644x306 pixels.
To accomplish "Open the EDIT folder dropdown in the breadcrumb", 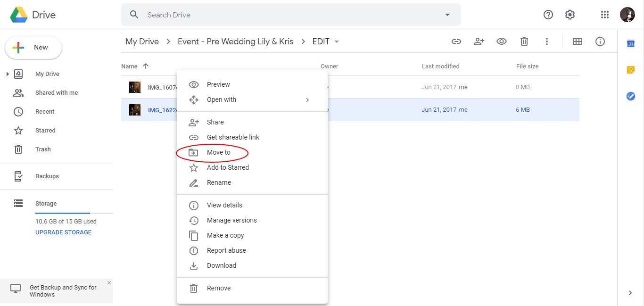I will [338, 41].
